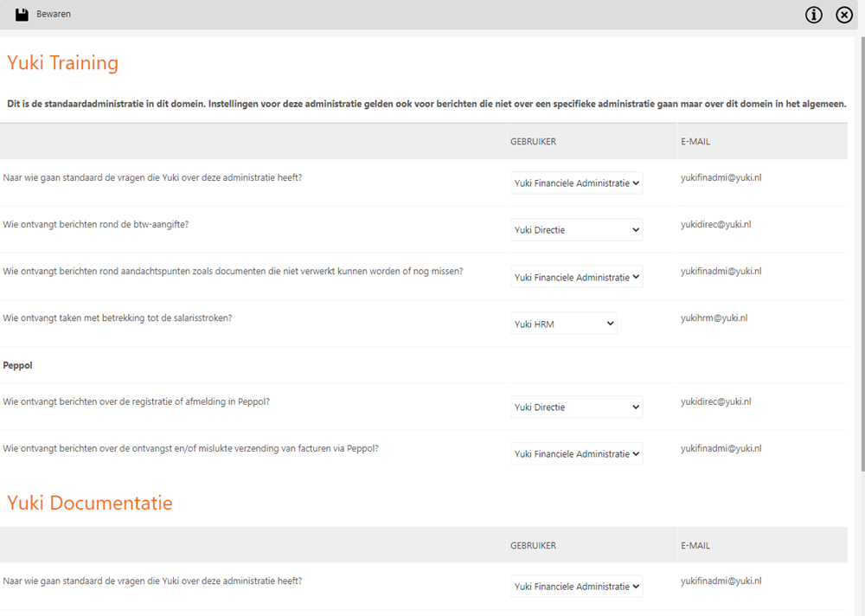This screenshot has height=616, width=865.
Task: Open user dropdown for standard Yuki questions in Yuki Training
Action: [576, 183]
